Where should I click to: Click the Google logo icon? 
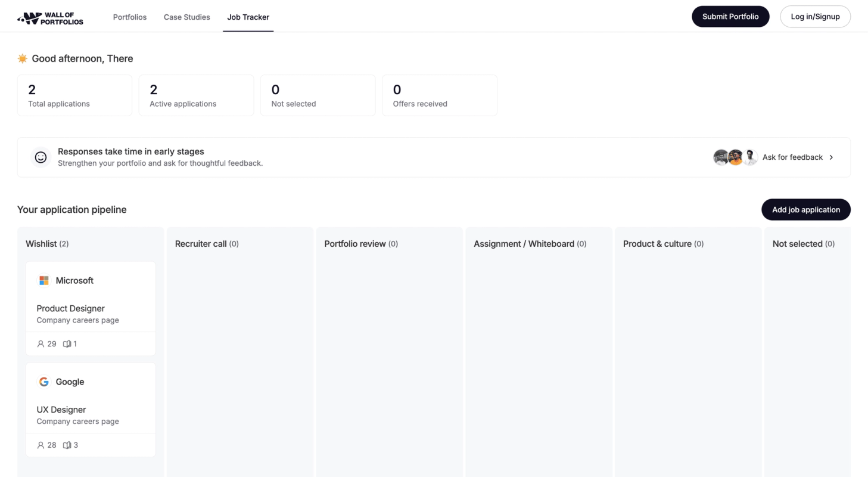44,382
